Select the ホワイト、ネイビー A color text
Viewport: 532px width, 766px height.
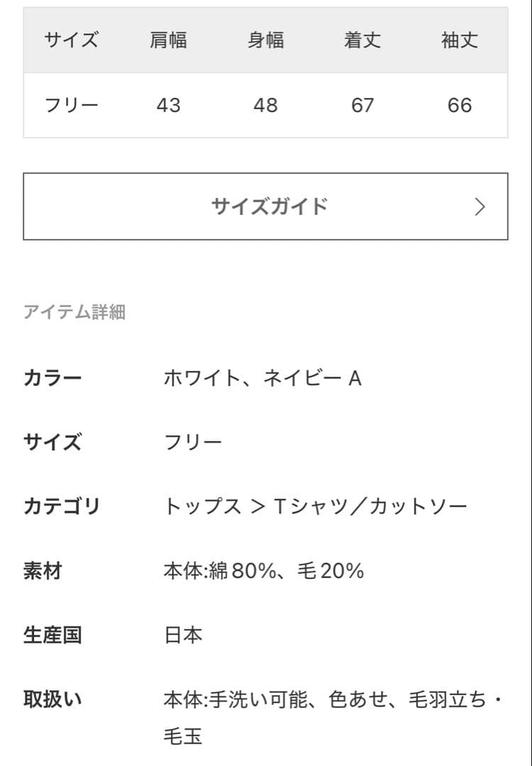pyautogui.click(x=262, y=378)
